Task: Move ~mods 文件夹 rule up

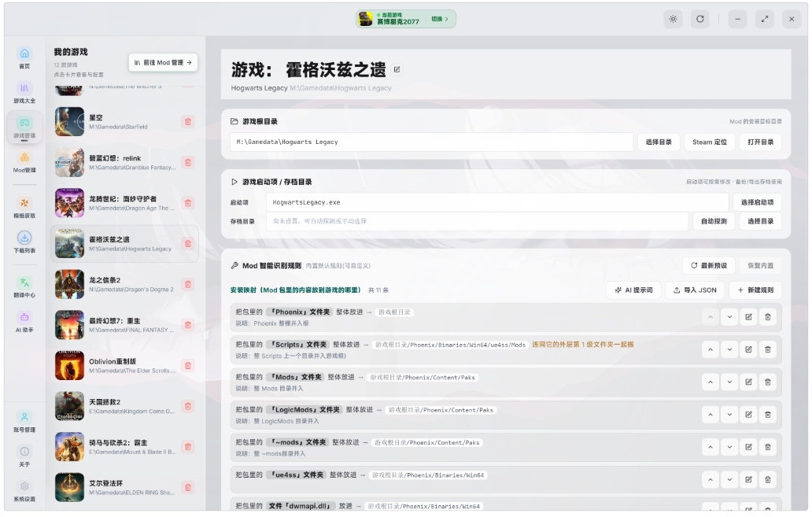Action: coord(710,447)
